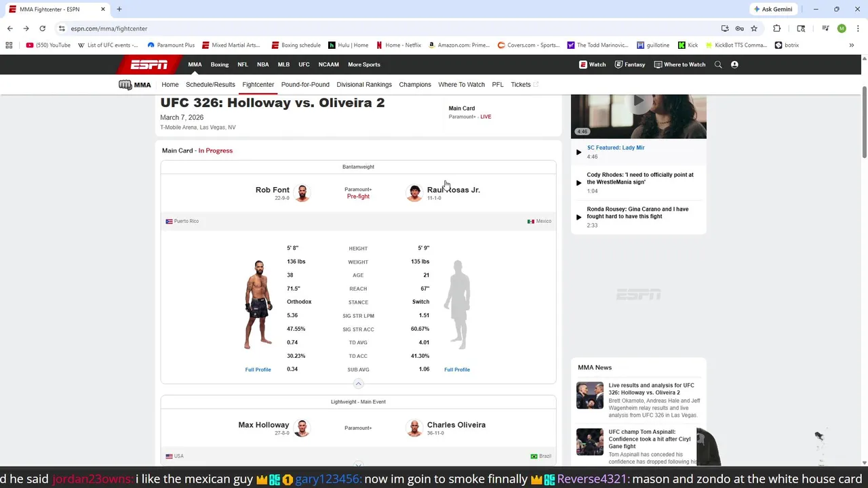Image resolution: width=868 pixels, height=488 pixels.
Task: Click the Live results article thumbnail
Action: pos(590,396)
